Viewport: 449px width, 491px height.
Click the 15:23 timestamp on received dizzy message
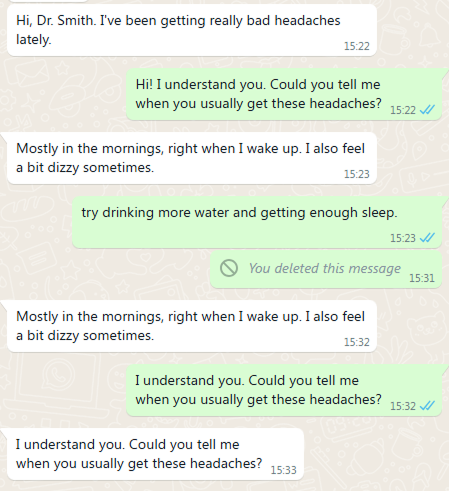pyautogui.click(x=357, y=174)
